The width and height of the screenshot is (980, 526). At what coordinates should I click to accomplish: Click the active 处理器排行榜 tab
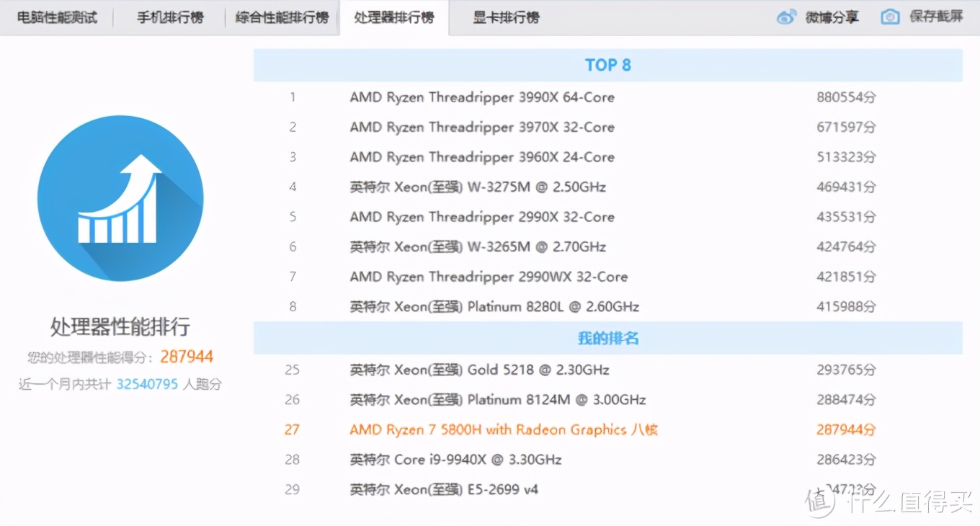[395, 17]
